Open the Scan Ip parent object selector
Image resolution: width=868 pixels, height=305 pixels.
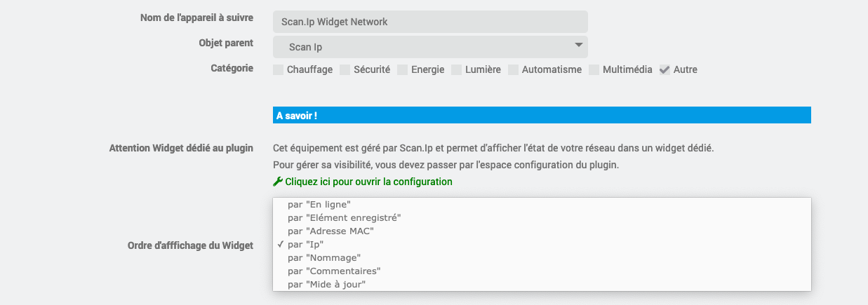(x=430, y=47)
